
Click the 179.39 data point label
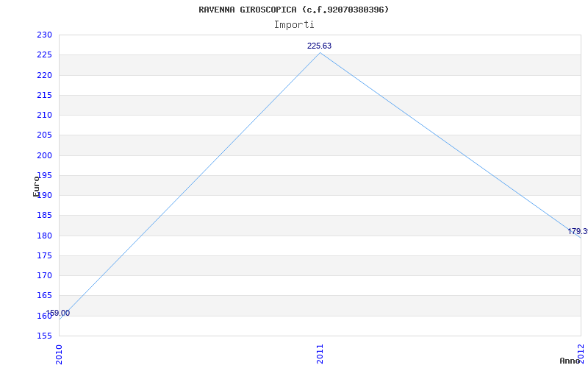578,231
